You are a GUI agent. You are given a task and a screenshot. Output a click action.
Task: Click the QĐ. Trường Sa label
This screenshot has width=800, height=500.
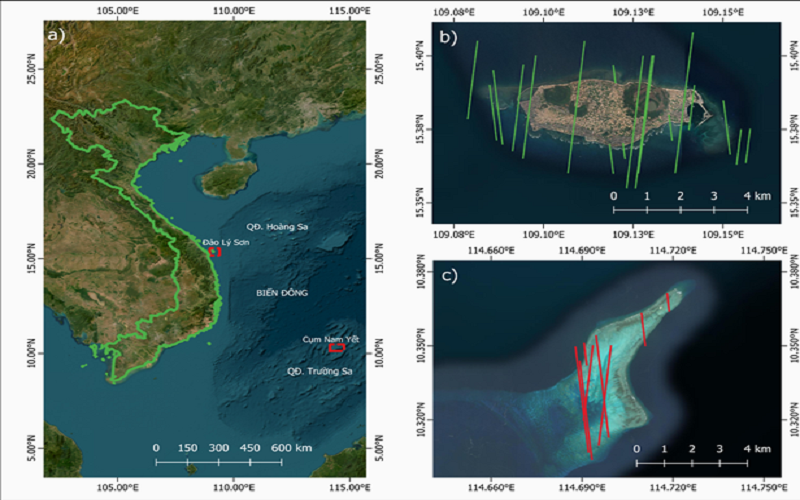(x=320, y=371)
